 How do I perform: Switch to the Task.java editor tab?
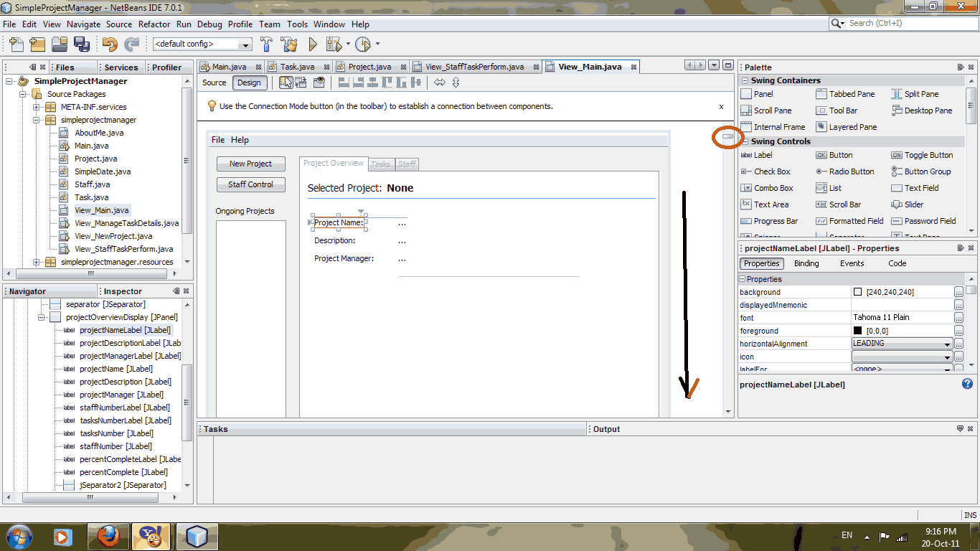(297, 67)
